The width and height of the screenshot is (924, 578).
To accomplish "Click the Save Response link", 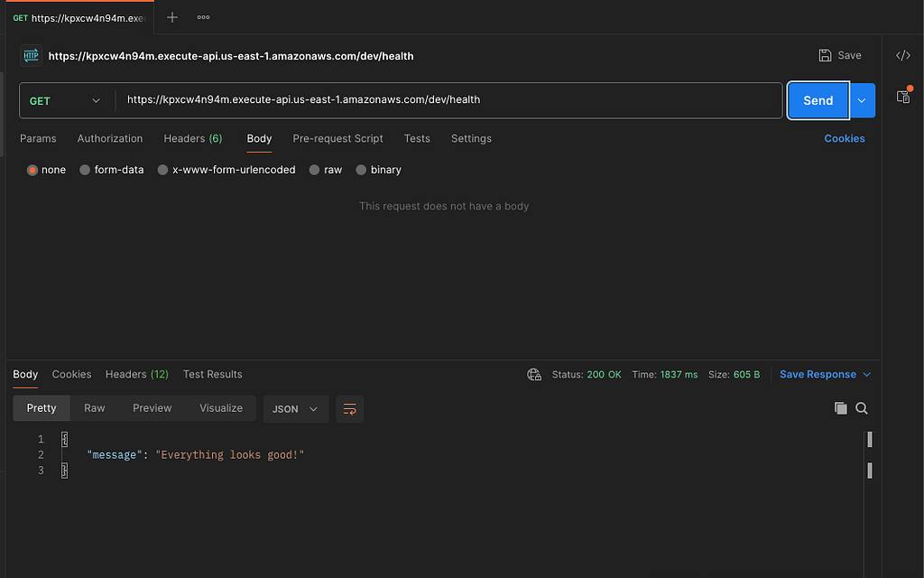I will tap(818, 375).
